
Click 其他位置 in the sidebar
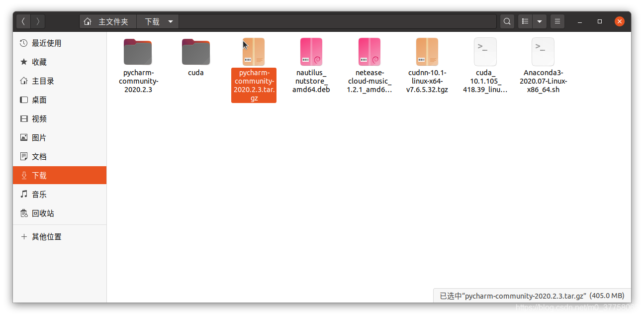(x=60, y=237)
